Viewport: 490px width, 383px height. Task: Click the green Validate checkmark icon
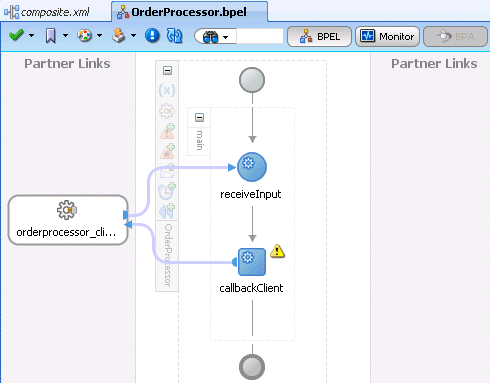coord(16,35)
